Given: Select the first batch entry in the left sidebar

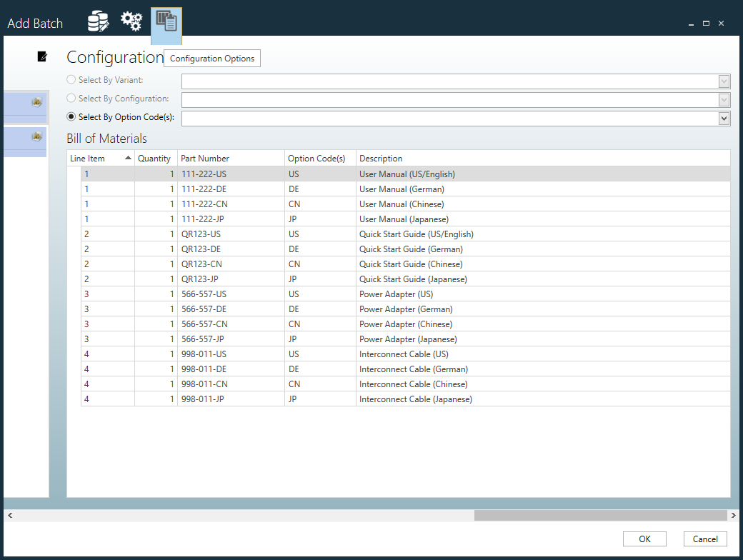Looking at the screenshot, I should click(24, 106).
